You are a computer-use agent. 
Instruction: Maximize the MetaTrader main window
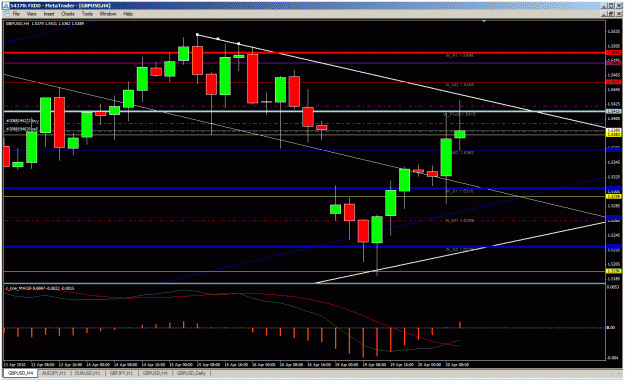pos(612,6)
